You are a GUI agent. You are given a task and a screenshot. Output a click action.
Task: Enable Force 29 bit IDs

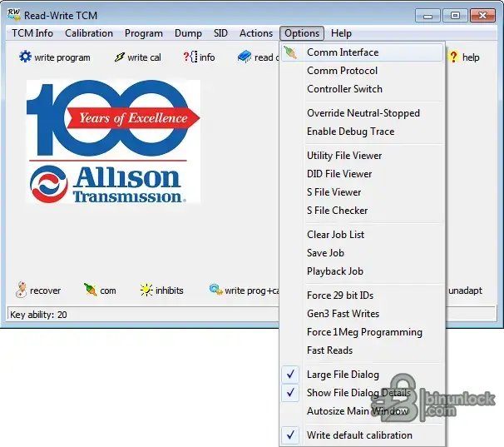click(x=363, y=296)
